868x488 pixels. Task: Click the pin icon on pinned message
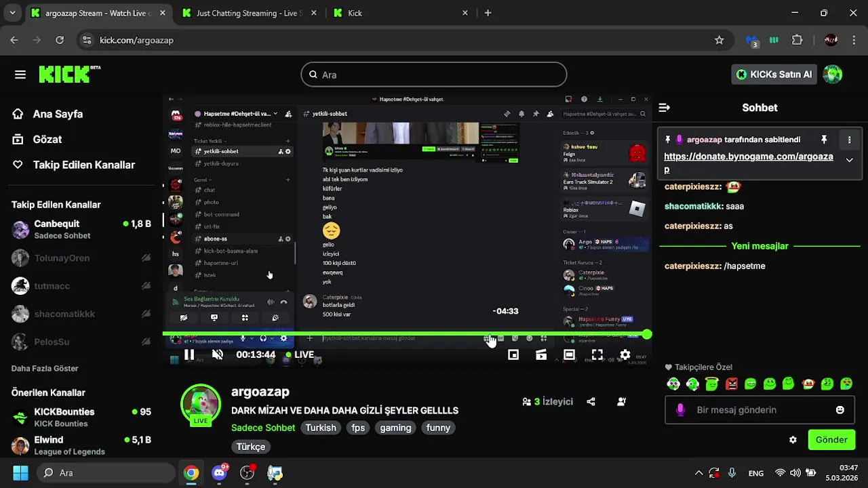(x=824, y=140)
